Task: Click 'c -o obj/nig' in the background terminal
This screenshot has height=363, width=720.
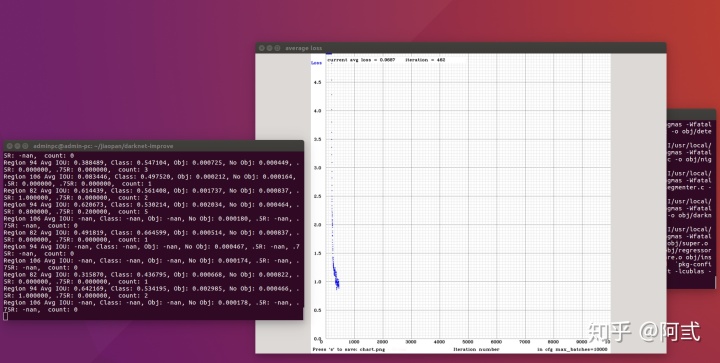Action: tap(690, 159)
